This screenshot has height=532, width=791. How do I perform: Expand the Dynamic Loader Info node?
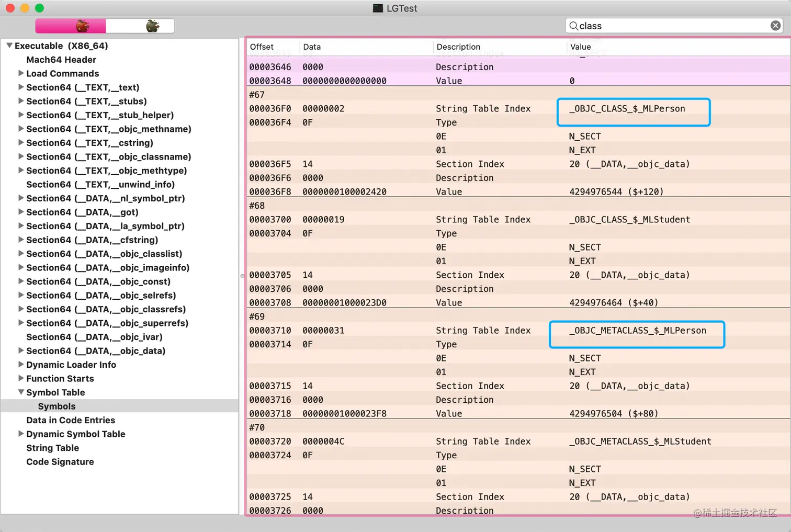[21, 365]
